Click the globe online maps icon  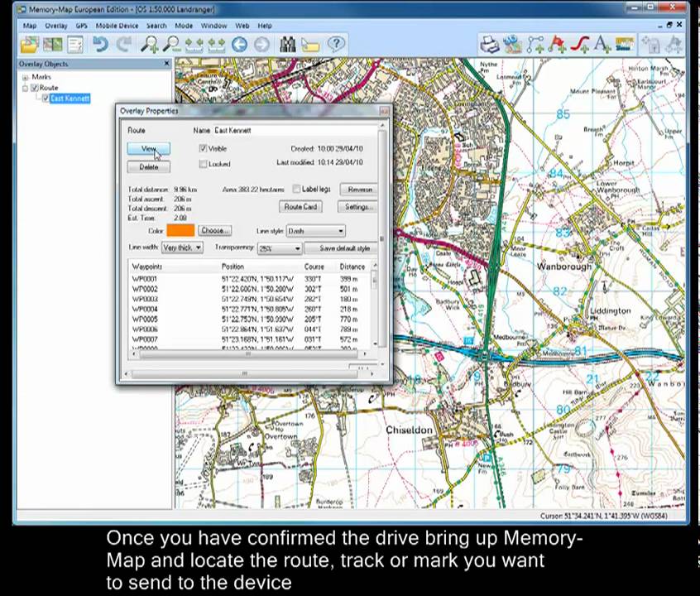[x=512, y=44]
